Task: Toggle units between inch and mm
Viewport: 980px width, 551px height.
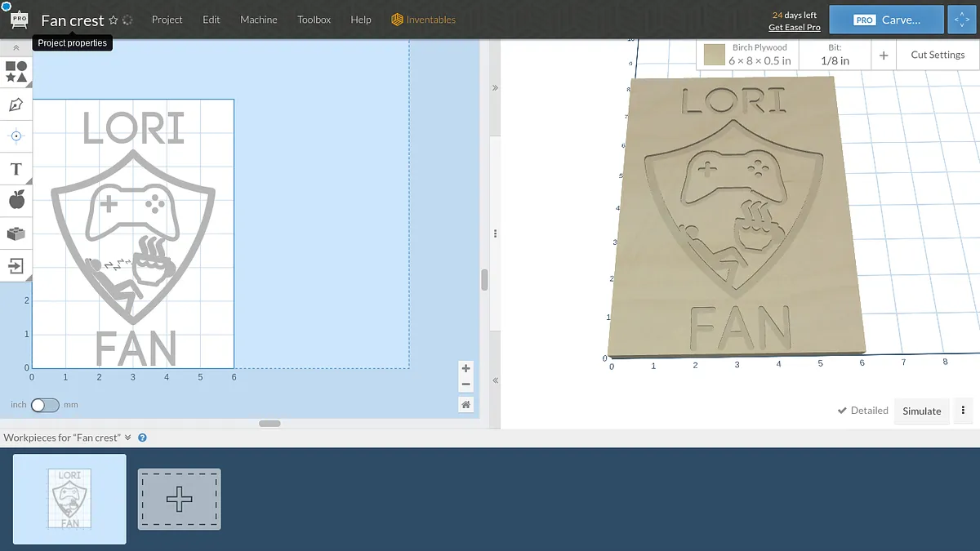Action: point(45,405)
